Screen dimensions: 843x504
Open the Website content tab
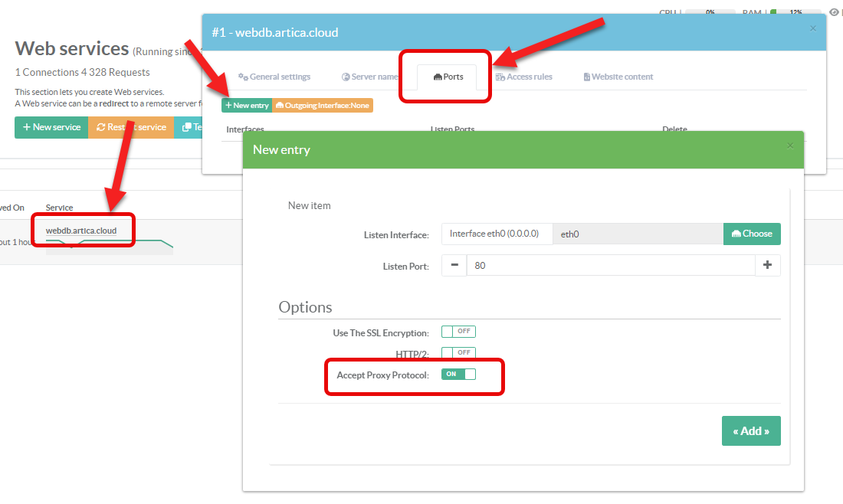point(618,77)
